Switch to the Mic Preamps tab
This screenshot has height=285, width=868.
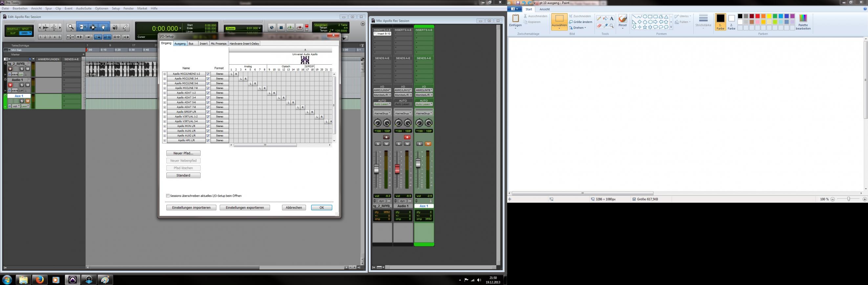tap(219, 44)
